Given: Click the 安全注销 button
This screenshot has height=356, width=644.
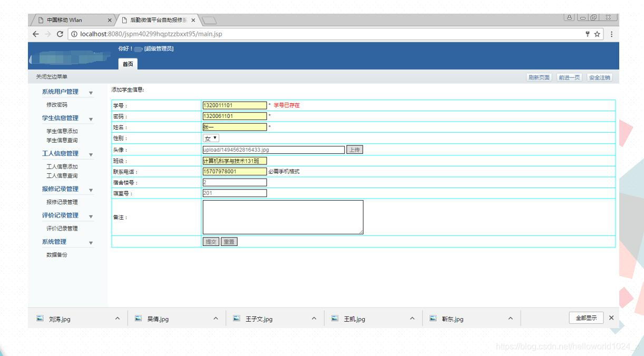Looking at the screenshot, I should pyautogui.click(x=600, y=77).
